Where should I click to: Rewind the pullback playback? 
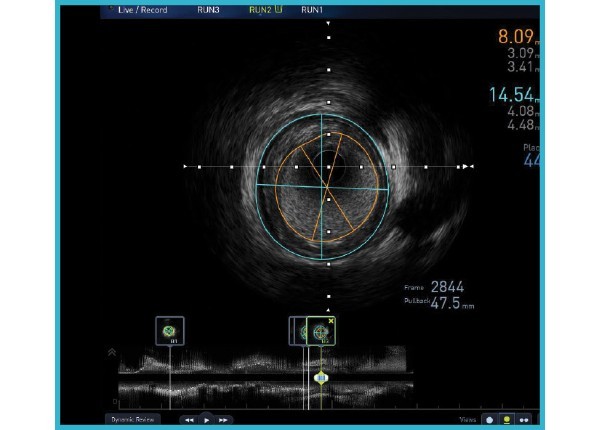(189, 420)
